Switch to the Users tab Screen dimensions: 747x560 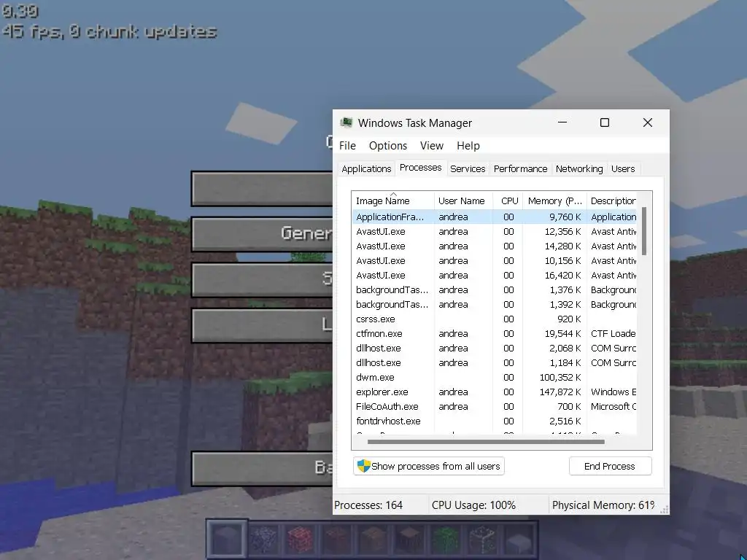tap(623, 169)
